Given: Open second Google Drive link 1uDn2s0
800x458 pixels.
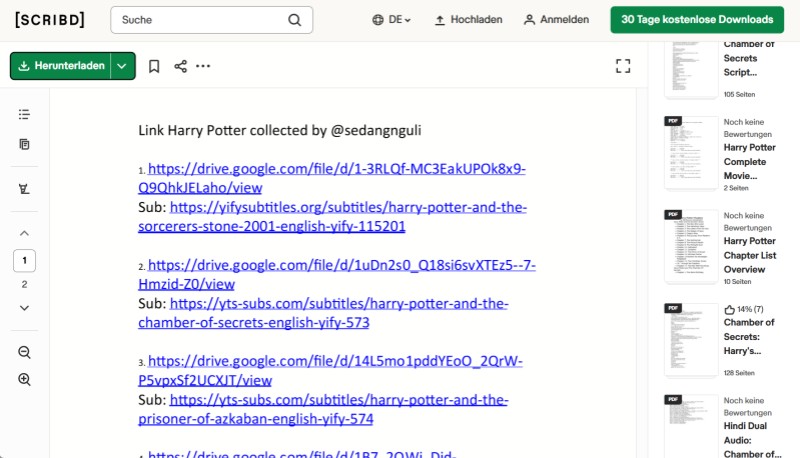Looking at the screenshot, I should (x=337, y=274).
